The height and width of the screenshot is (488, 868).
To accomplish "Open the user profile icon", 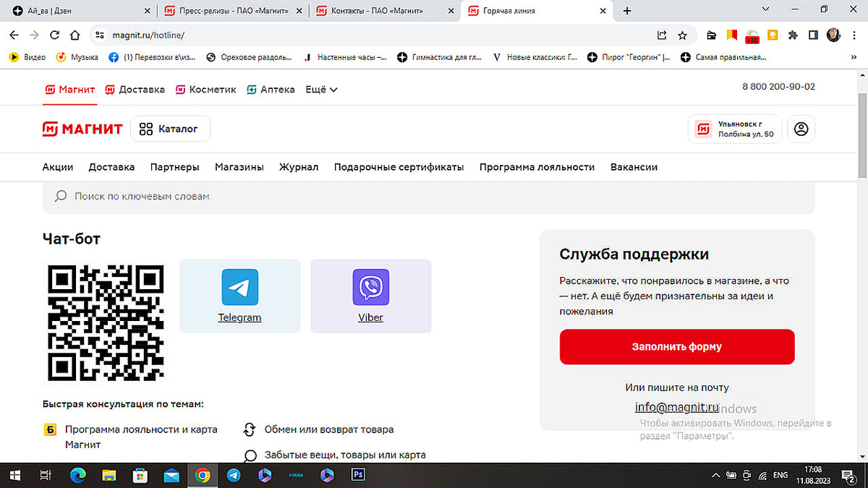I will (801, 129).
